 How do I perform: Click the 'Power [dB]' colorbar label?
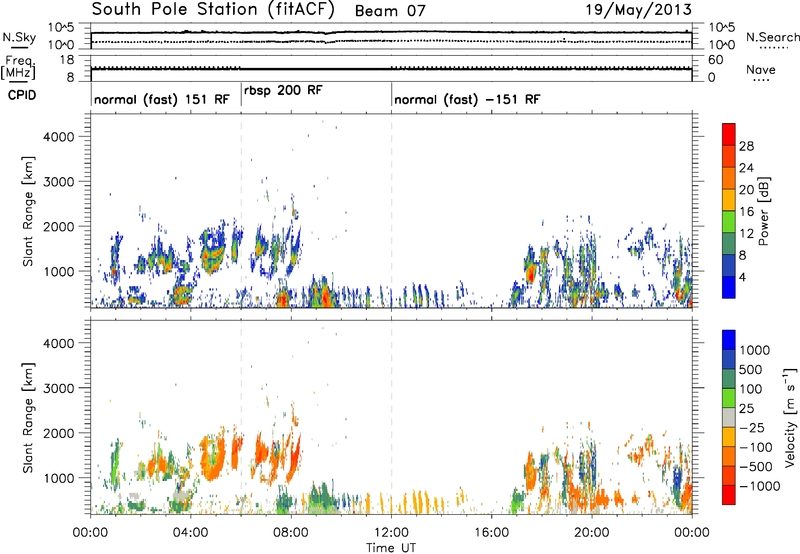click(x=763, y=211)
